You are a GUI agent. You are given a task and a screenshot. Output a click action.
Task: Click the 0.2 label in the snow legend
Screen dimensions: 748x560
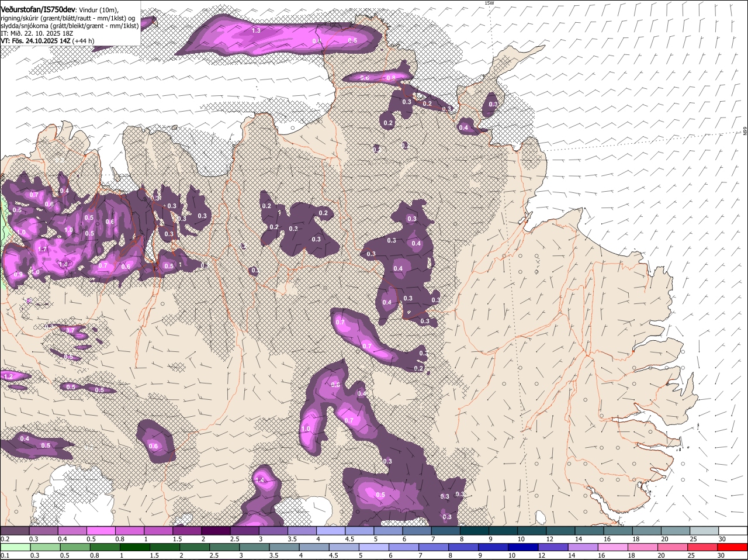point(5,539)
